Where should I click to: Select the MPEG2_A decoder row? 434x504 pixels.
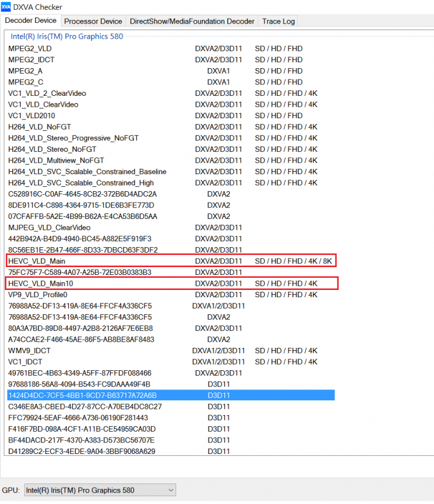point(171,71)
